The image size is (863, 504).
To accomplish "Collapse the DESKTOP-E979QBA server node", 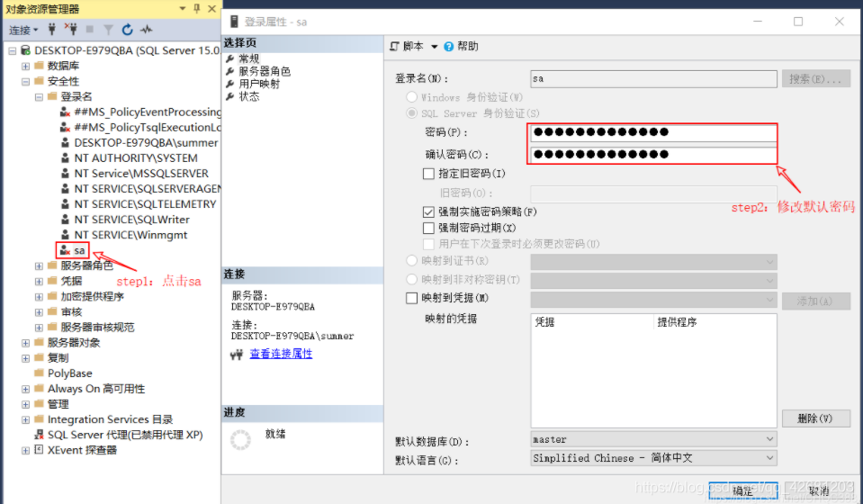I will pos(12,50).
